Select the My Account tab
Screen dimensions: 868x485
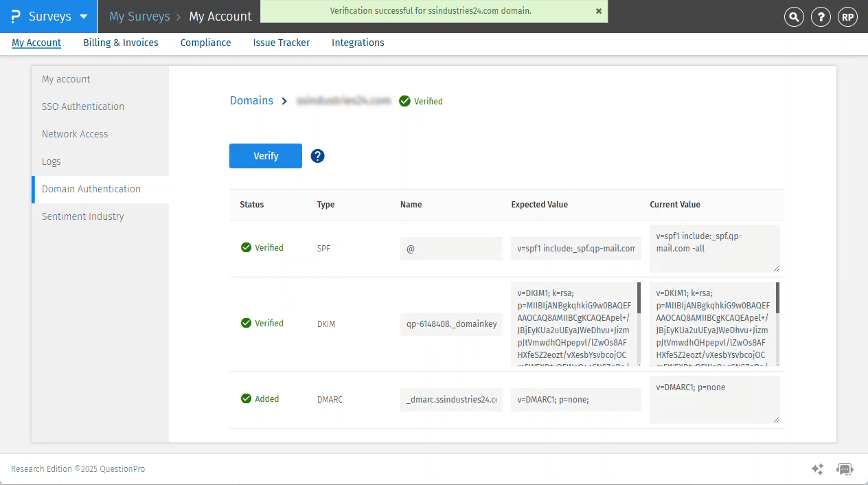[36, 43]
